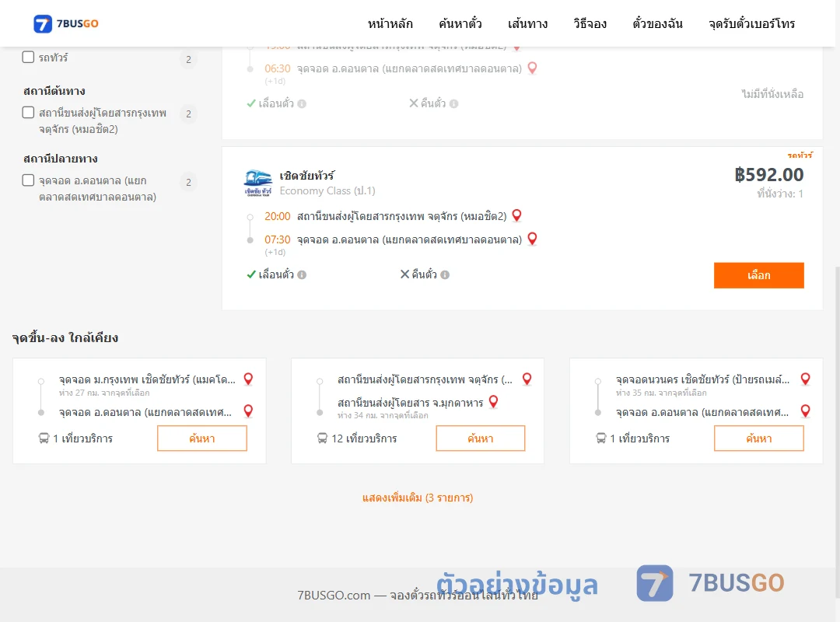Click the ไม่มีที่นั่งเหลือ sold-out text
This screenshot has width=840, height=622.
tap(772, 94)
